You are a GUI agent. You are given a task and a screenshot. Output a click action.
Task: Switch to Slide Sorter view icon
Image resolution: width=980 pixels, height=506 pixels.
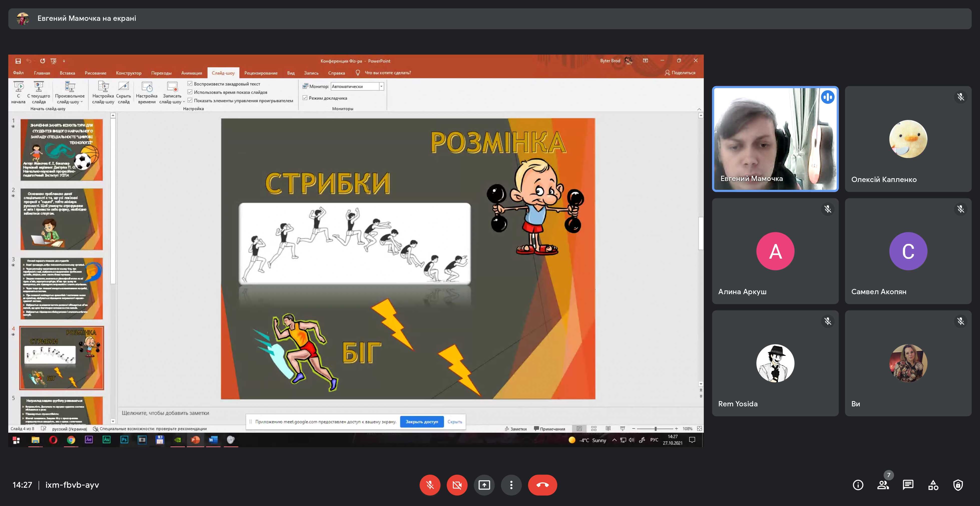click(593, 429)
